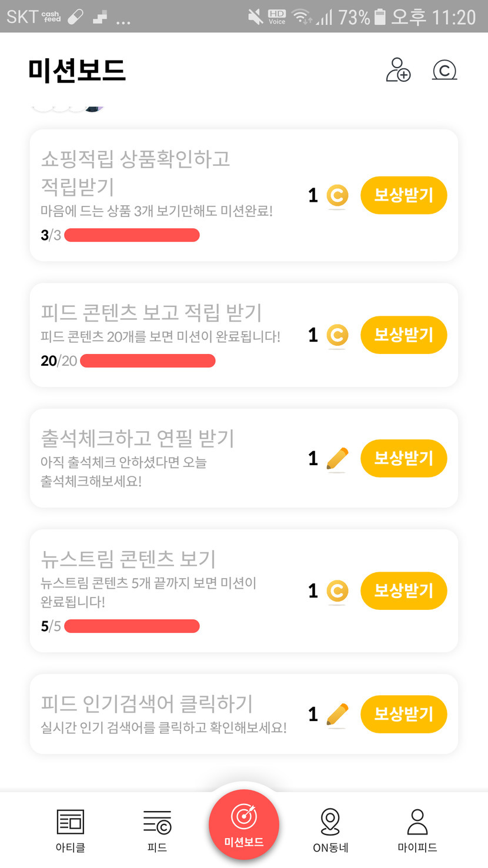Tap coin icon on shopping reward mission
The image size is (488, 868).
(337, 196)
